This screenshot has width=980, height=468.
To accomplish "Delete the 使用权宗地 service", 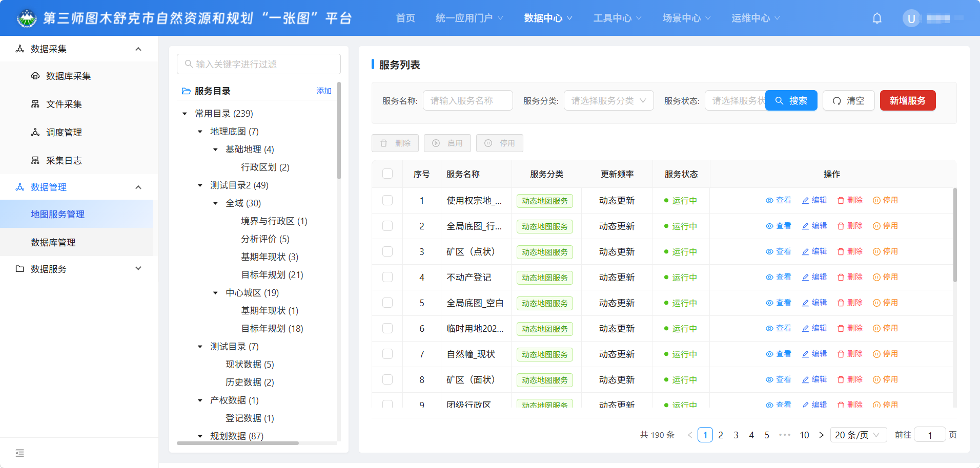I will pyautogui.click(x=850, y=200).
